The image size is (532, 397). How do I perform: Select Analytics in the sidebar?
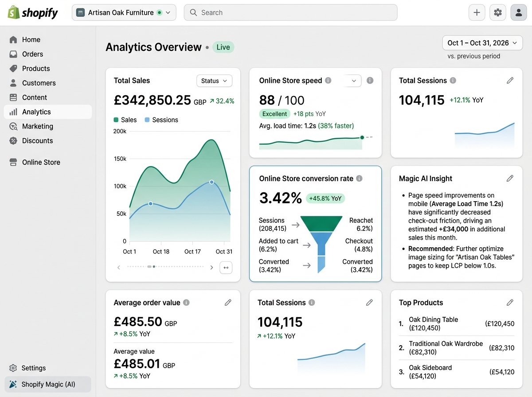(x=48, y=112)
